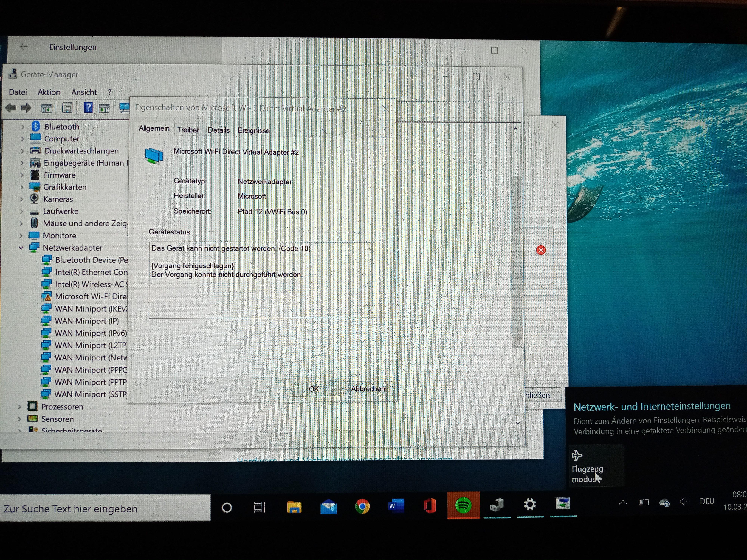This screenshot has width=747, height=560.
Task: Expand the Grafikkarten category
Action: (x=22, y=187)
